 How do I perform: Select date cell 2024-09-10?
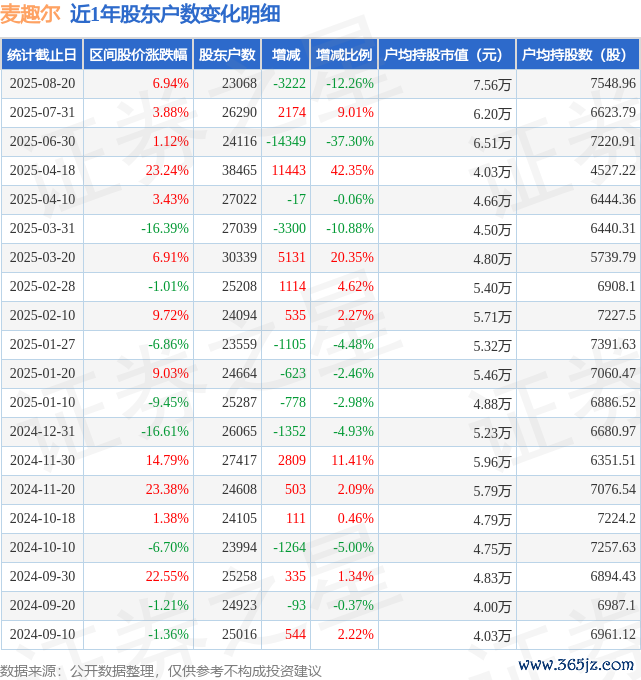coord(43,634)
